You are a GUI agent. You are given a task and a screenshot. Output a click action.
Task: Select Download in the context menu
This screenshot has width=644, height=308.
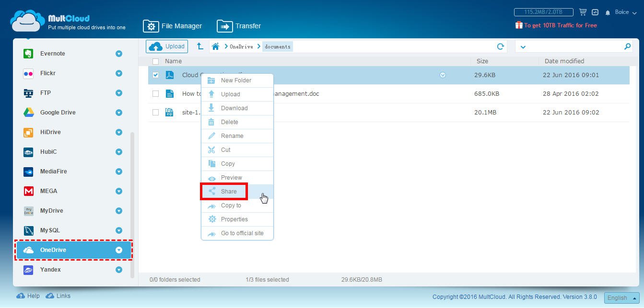(237, 108)
